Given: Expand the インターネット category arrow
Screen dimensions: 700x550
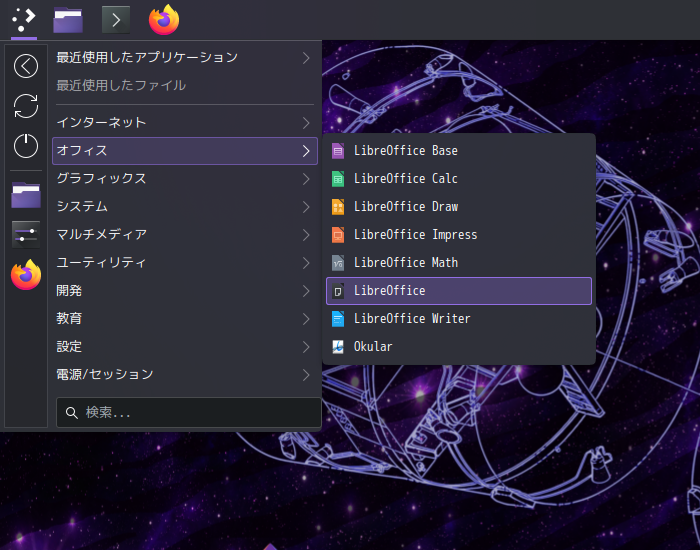Looking at the screenshot, I should click(306, 123).
